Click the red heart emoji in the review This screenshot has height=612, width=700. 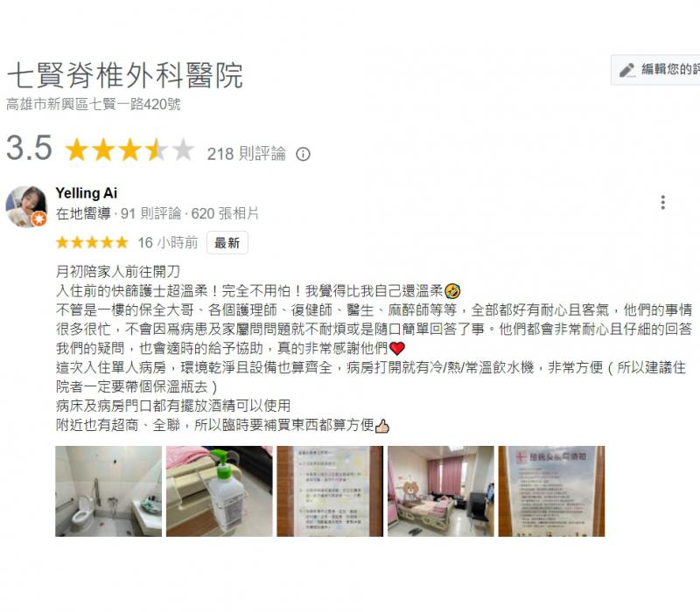(x=397, y=348)
